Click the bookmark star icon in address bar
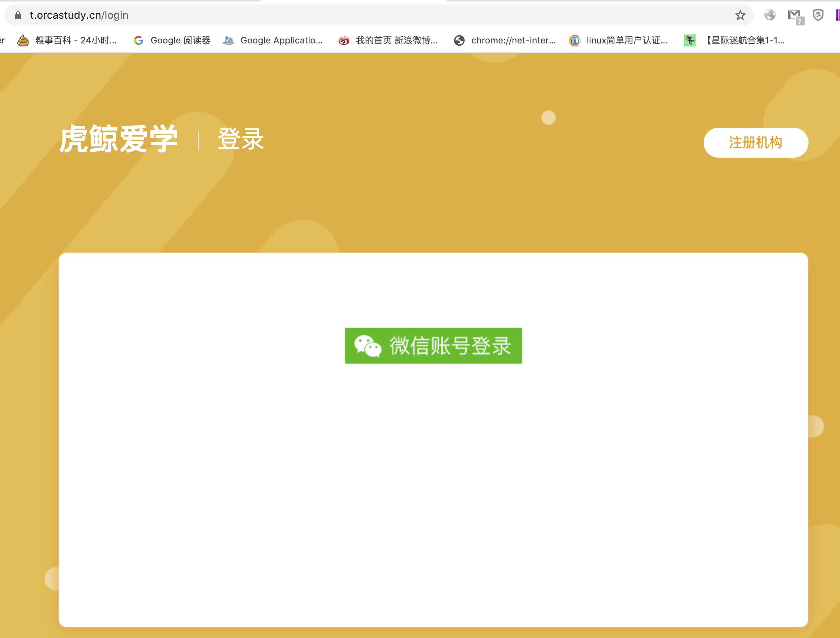This screenshot has height=638, width=840. (740, 15)
